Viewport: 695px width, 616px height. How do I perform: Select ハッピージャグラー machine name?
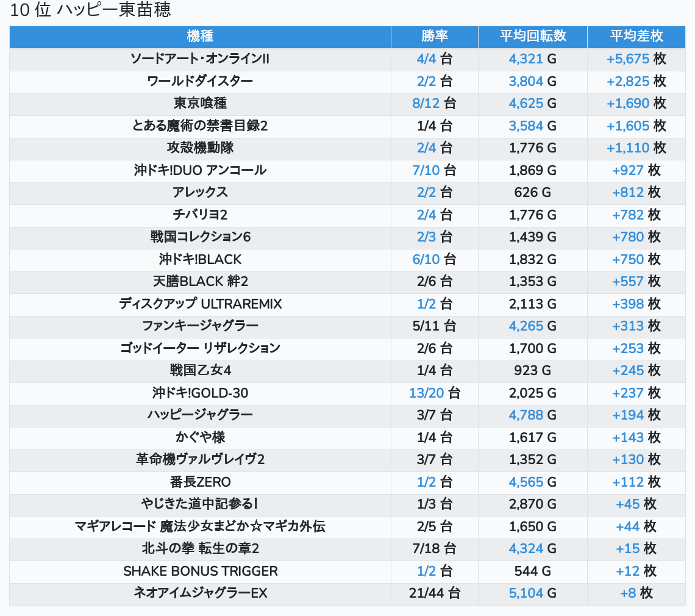tap(200, 415)
